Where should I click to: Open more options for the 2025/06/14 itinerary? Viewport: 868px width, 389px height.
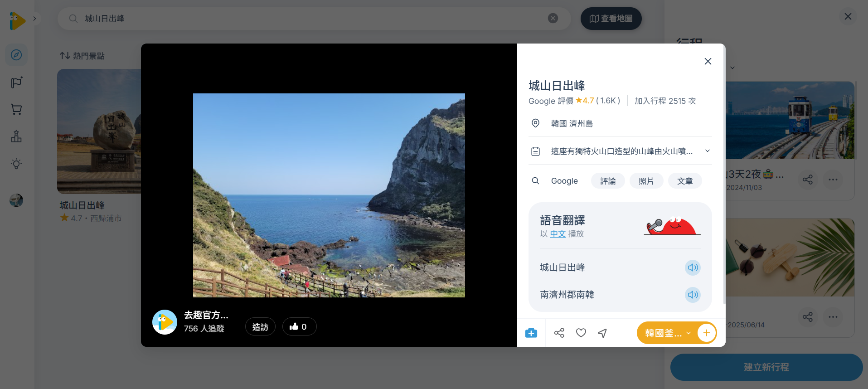point(833,317)
